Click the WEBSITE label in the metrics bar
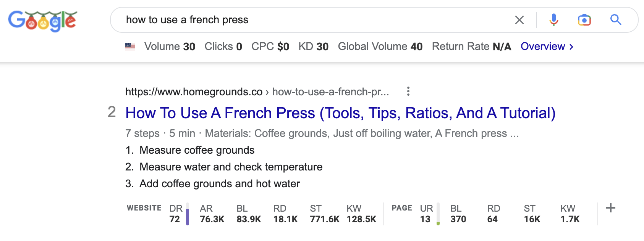 (x=144, y=208)
